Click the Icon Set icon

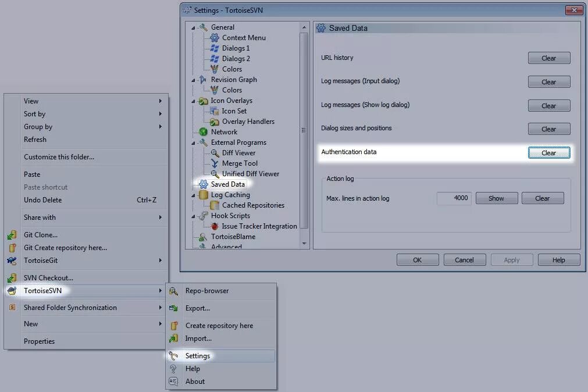pyautogui.click(x=215, y=111)
